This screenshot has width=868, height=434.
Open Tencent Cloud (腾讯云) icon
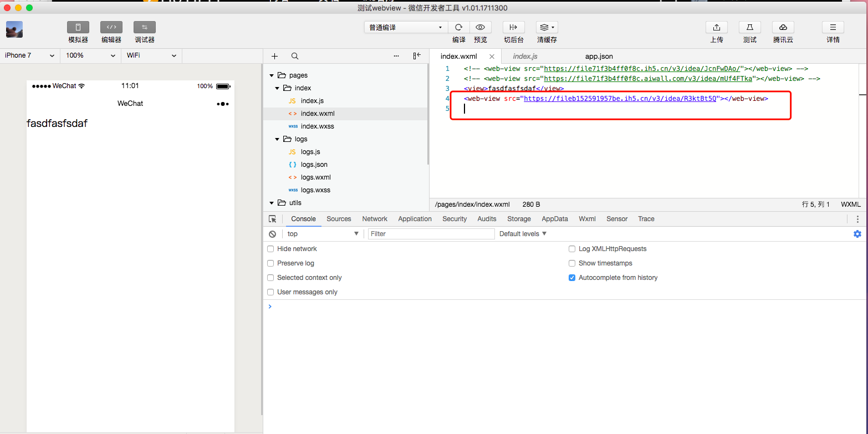click(783, 27)
